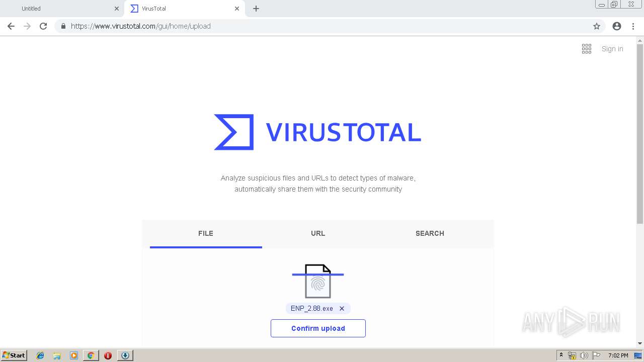Click the ENP_2.88.exe filename
The width and height of the screenshot is (644, 362).
click(312, 309)
